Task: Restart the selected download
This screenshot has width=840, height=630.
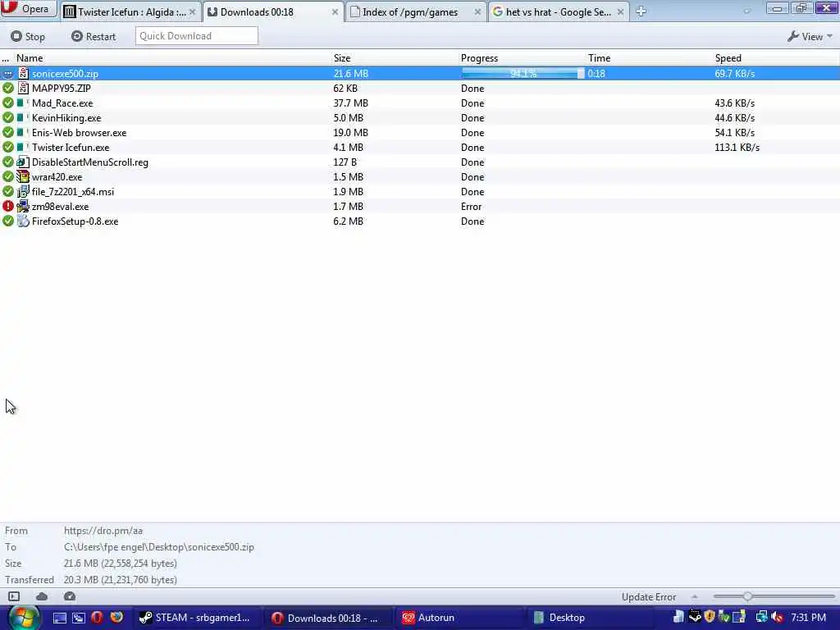Action: (94, 36)
